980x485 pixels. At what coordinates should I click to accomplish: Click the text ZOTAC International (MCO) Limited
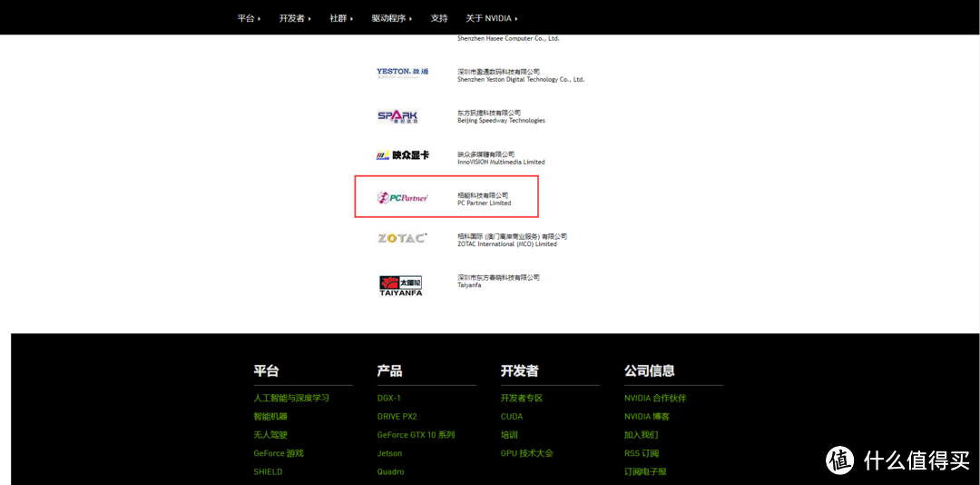[x=507, y=244]
